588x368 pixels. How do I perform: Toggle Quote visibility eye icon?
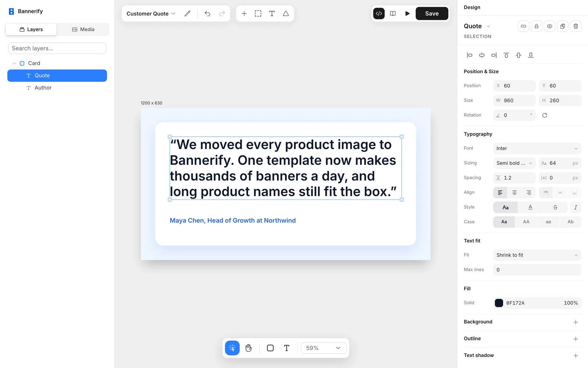549,26
